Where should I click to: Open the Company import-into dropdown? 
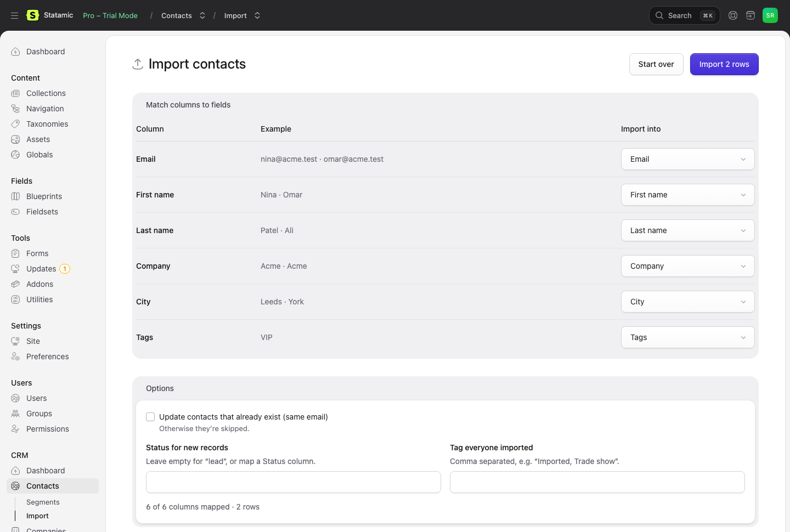pos(688,266)
